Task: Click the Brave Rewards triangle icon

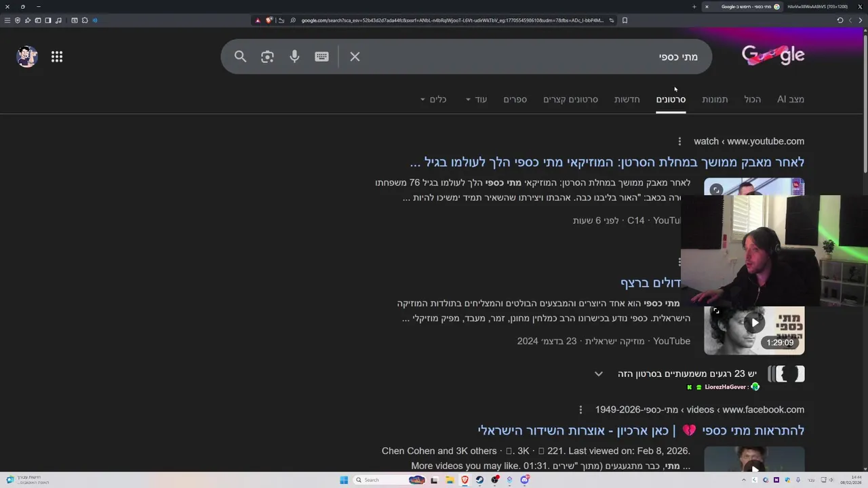Action: pos(258,20)
